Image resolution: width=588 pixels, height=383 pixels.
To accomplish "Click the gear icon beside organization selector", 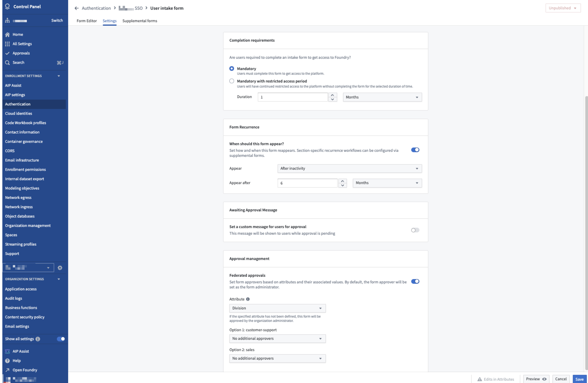I will (60, 268).
